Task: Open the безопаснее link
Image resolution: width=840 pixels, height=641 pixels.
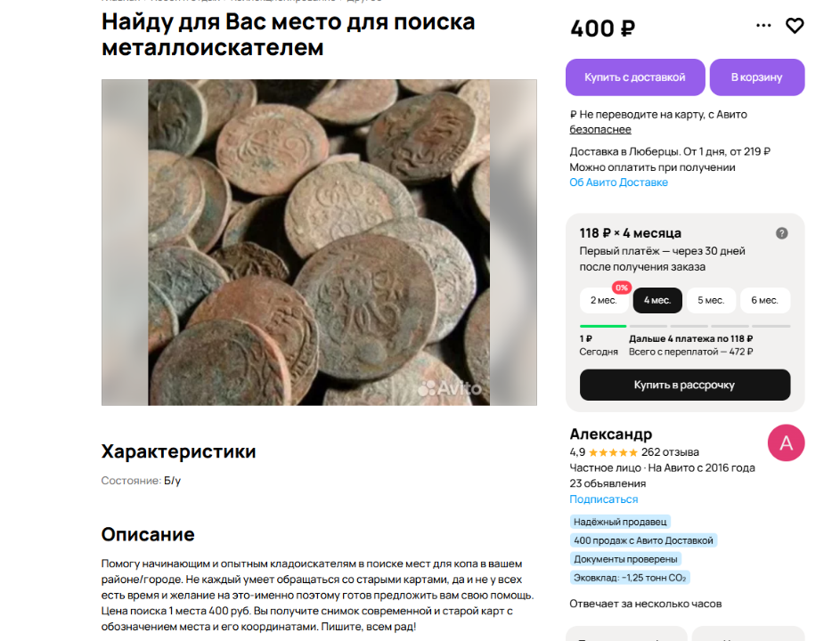Action: point(600,129)
